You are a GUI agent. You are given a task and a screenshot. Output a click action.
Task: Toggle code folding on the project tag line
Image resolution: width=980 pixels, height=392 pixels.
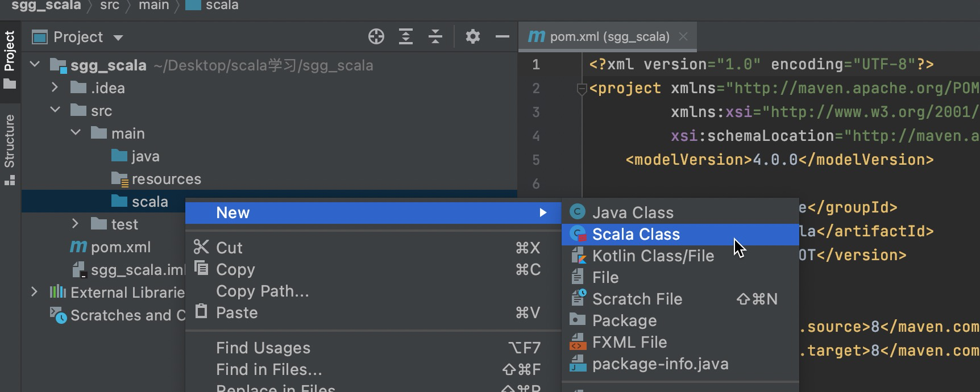581,89
